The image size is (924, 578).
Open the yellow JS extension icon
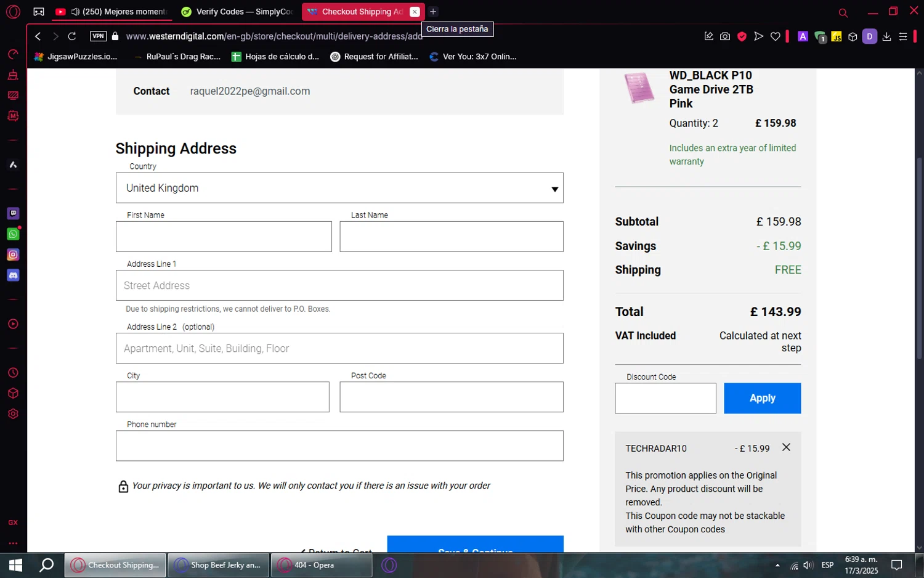pyautogui.click(x=837, y=36)
